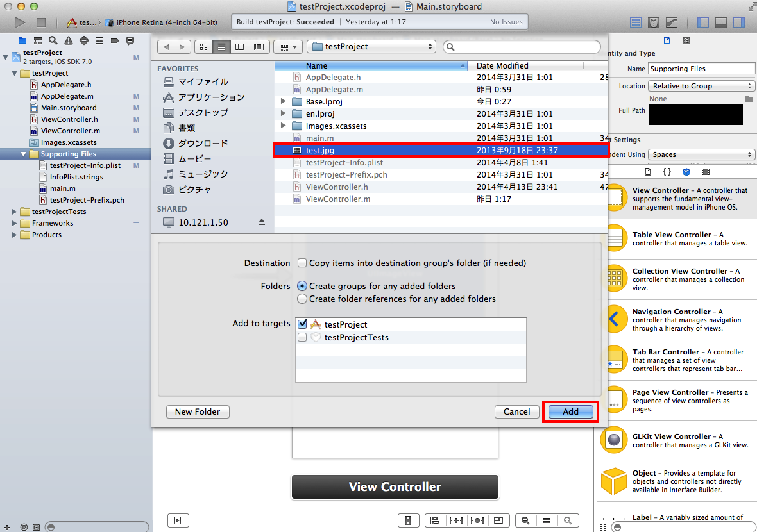The width and height of the screenshot is (757, 532).
Task: Open アプリケーション in Favorites sidebar
Action: pyautogui.click(x=204, y=97)
